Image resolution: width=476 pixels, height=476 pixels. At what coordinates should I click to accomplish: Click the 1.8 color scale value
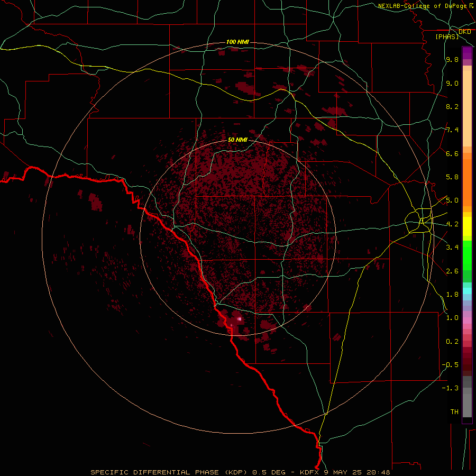tap(452, 295)
